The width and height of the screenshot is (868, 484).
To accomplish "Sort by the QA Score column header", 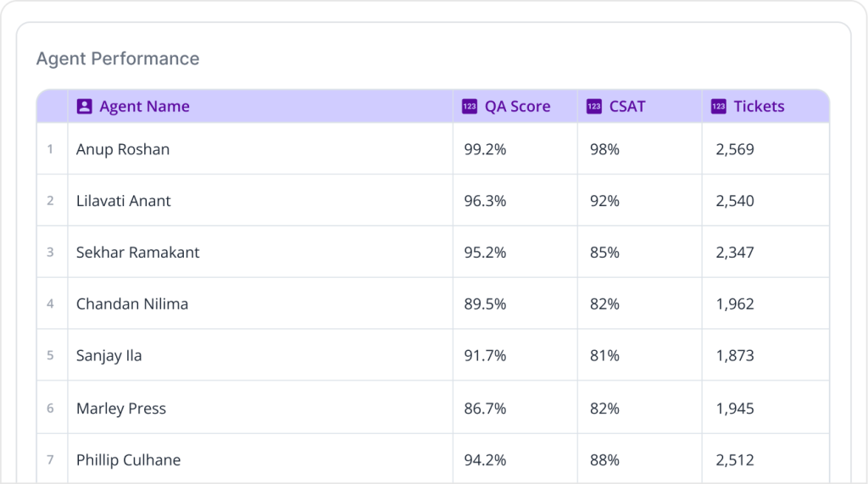I will (515, 106).
